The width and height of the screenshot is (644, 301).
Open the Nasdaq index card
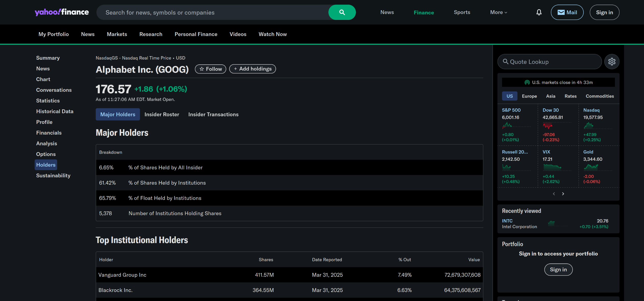click(x=599, y=125)
